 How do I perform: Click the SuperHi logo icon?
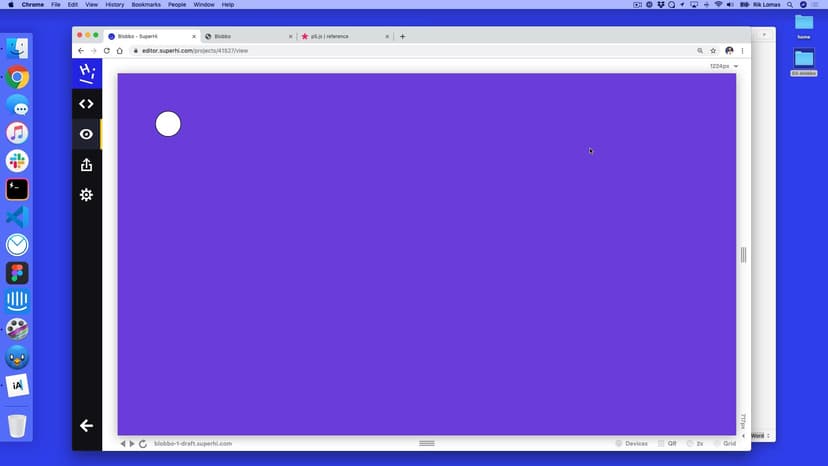click(x=87, y=73)
